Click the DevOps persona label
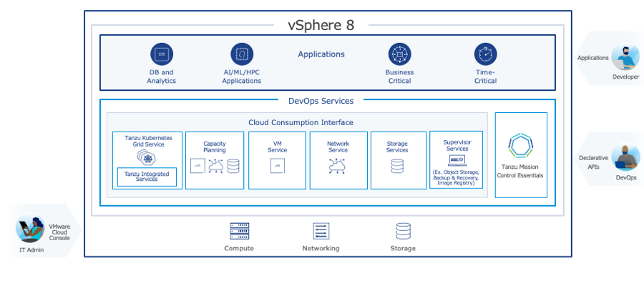 pos(626,178)
